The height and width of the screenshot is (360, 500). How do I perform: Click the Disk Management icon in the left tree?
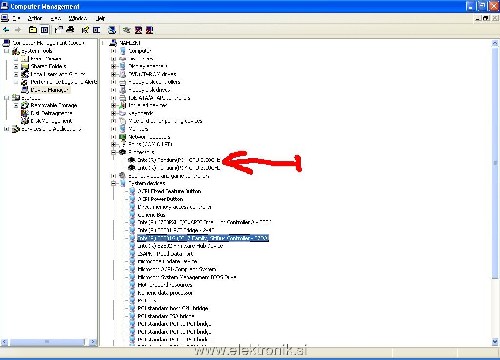click(x=25, y=121)
